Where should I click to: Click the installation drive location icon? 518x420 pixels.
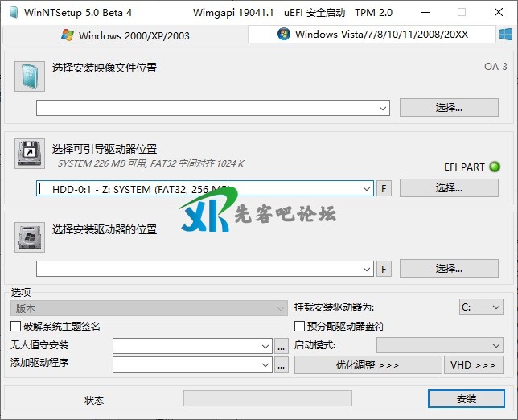[x=30, y=237]
